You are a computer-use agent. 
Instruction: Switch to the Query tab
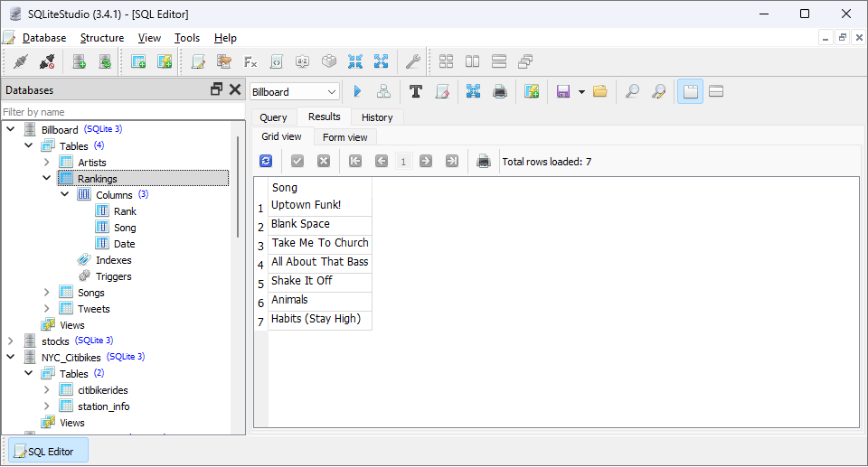pos(273,117)
